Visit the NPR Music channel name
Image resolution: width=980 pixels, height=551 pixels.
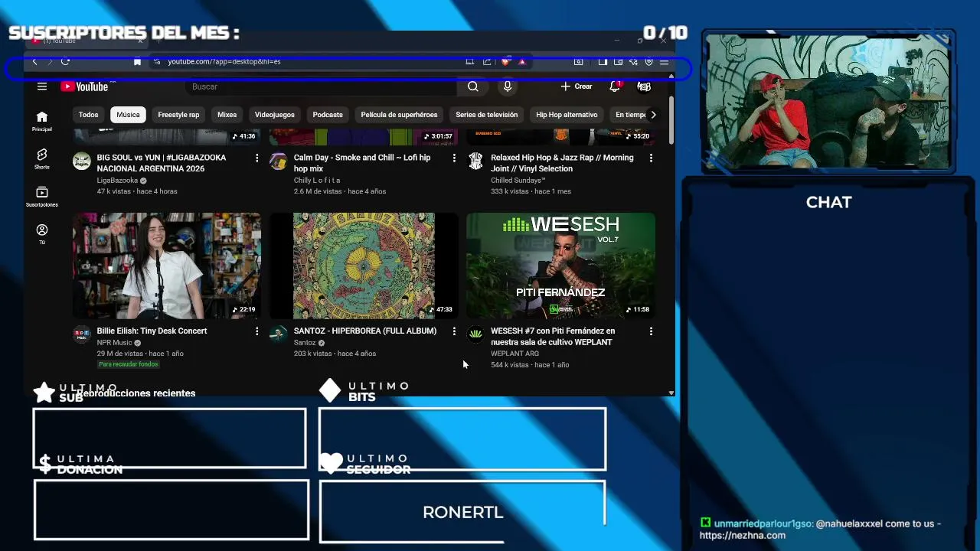pyautogui.click(x=114, y=343)
